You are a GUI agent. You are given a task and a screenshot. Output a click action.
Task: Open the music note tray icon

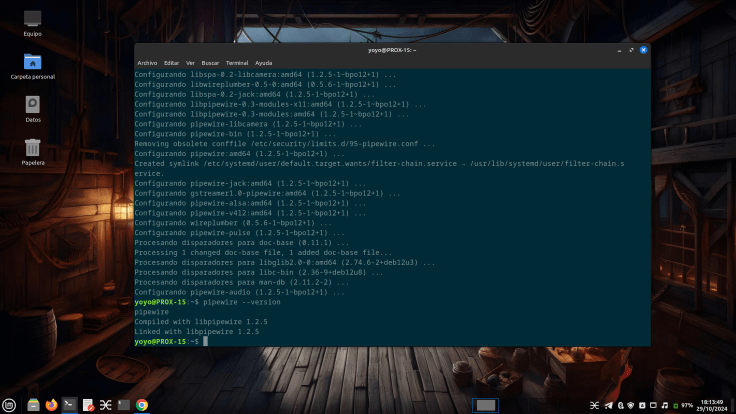(665, 405)
